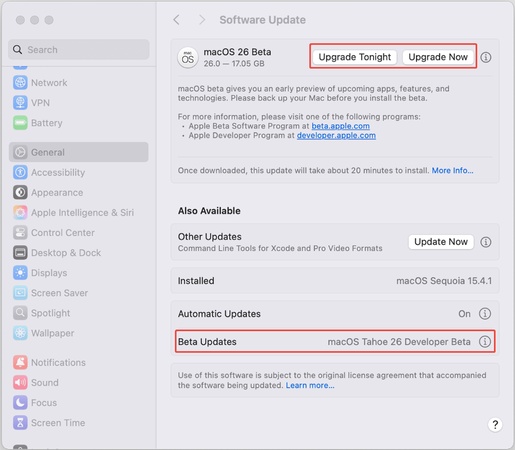
Task: Click info icon for Other Updates
Action: (486, 242)
